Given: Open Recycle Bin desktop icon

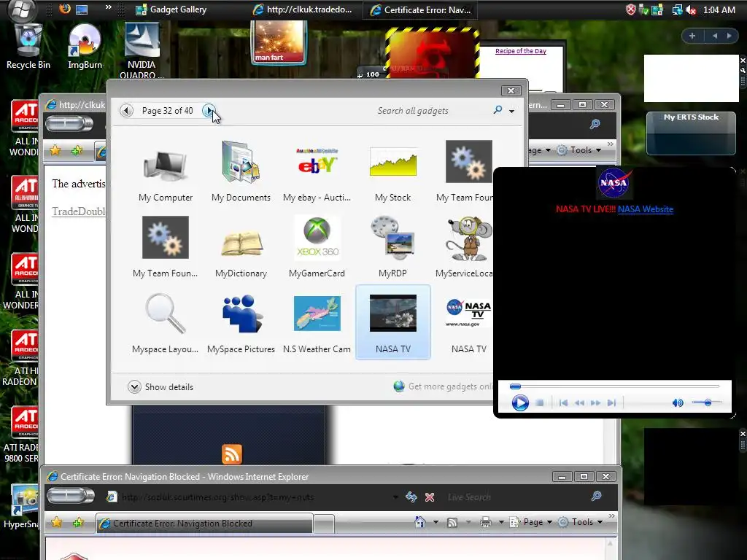Looking at the screenshot, I should (28, 47).
